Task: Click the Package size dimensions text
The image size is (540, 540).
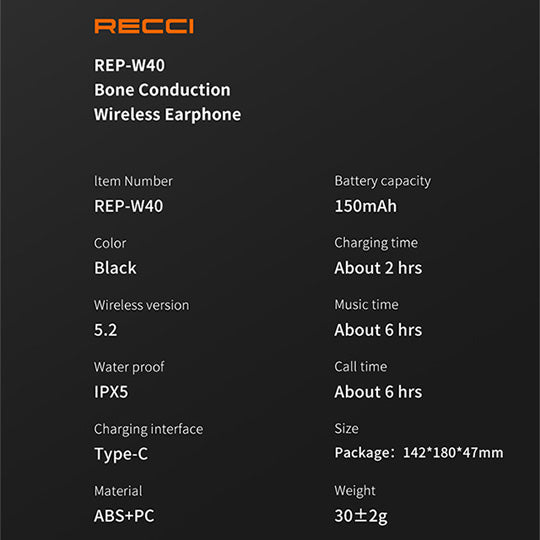Action: point(419,453)
